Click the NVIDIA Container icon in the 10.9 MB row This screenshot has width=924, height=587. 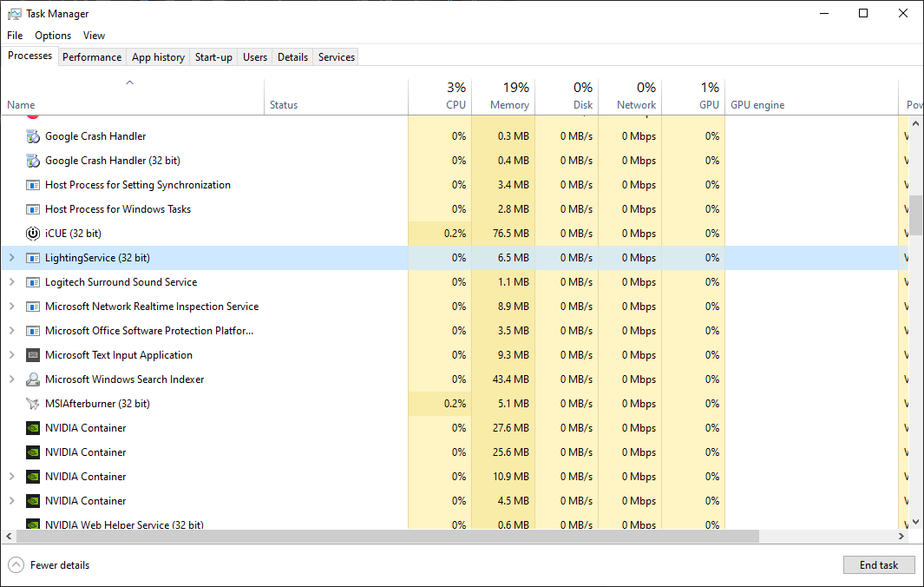[33, 477]
